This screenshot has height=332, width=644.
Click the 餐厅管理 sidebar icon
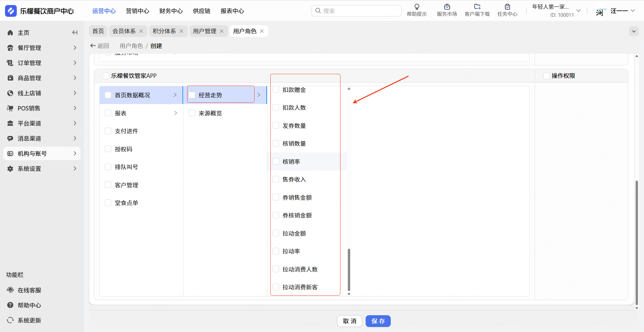tap(10, 48)
